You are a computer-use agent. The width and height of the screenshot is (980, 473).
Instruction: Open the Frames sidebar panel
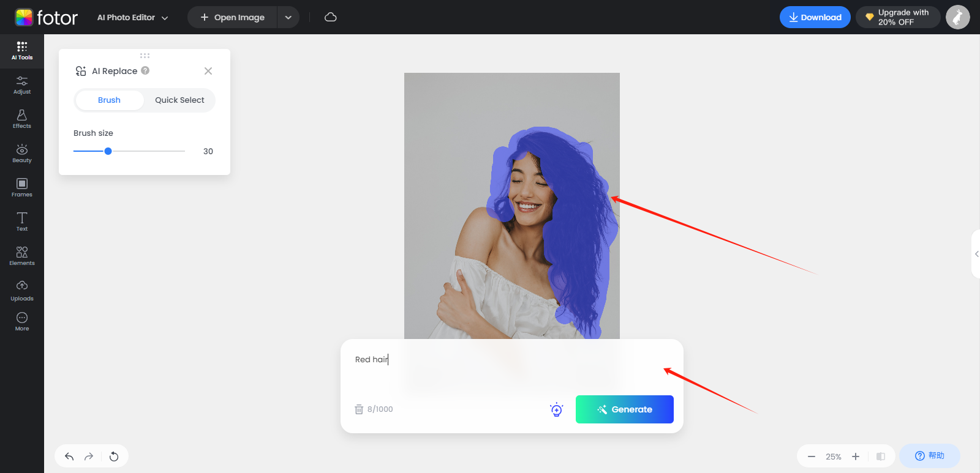click(x=22, y=188)
